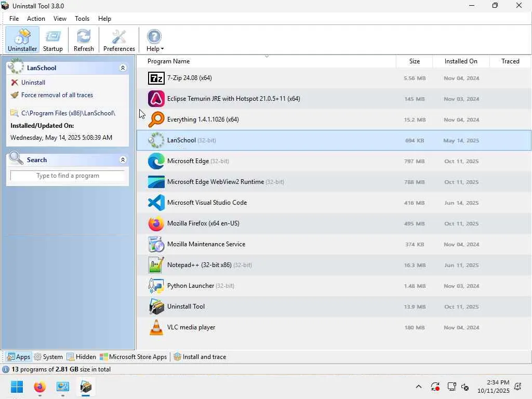Image resolution: width=532 pixels, height=399 pixels.
Task: Select the 7-Zip program icon
Action: 156,78
